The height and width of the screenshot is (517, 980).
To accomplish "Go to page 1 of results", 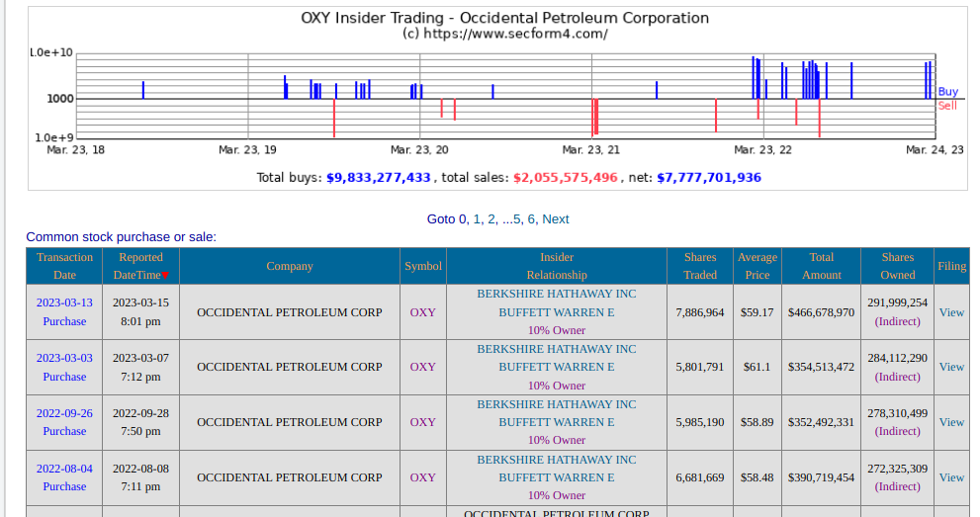I will point(477,219).
